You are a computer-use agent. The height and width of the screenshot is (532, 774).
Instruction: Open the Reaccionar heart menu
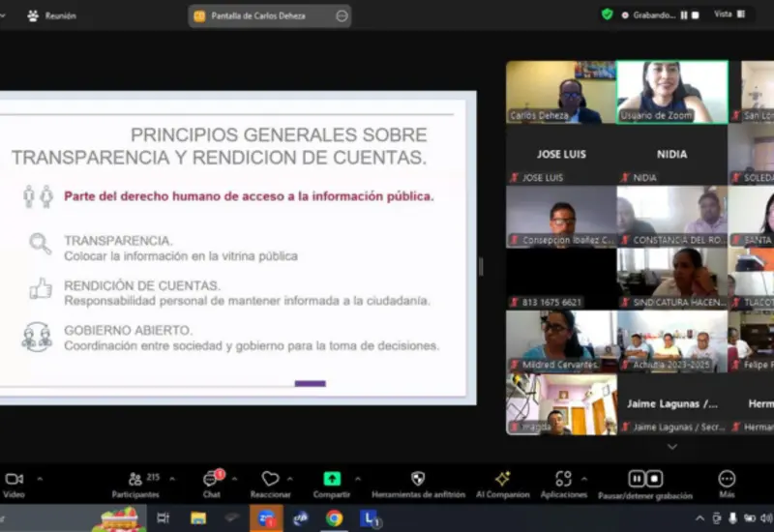[271, 485]
